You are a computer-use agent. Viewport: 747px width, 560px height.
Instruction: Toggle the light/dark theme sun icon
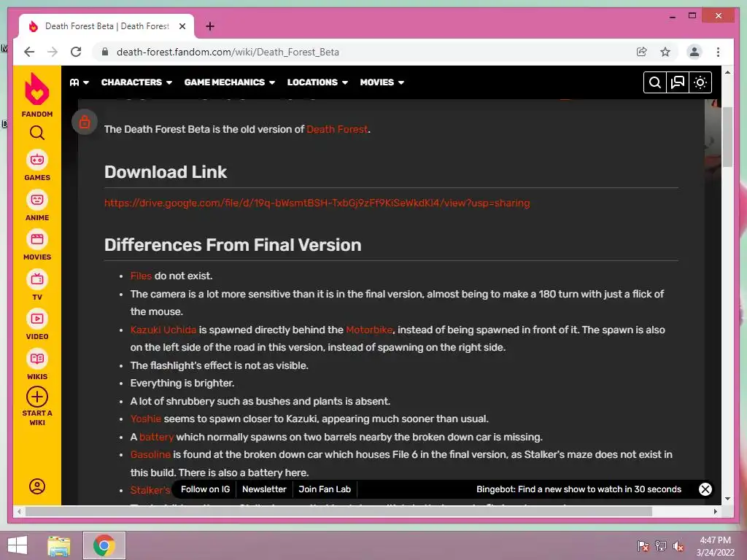700,82
